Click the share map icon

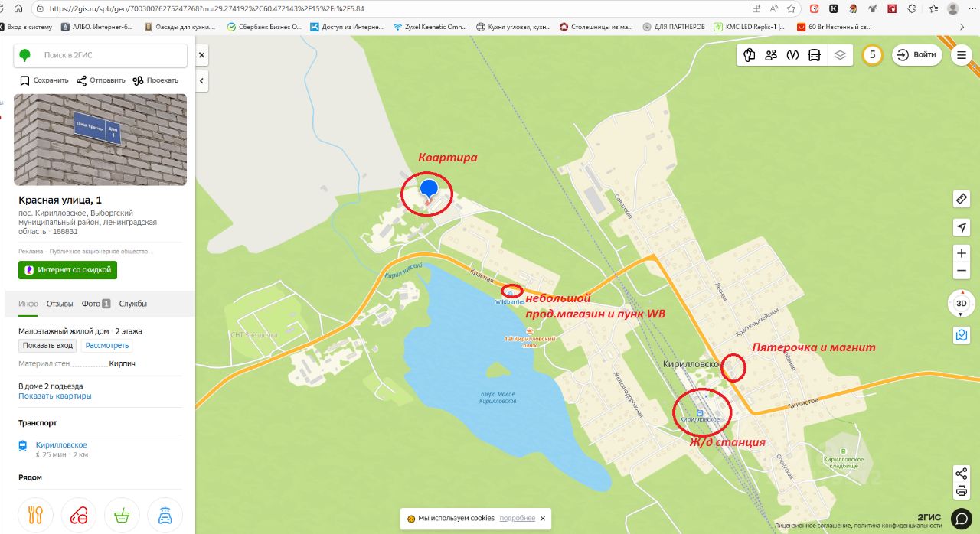pos(962,474)
